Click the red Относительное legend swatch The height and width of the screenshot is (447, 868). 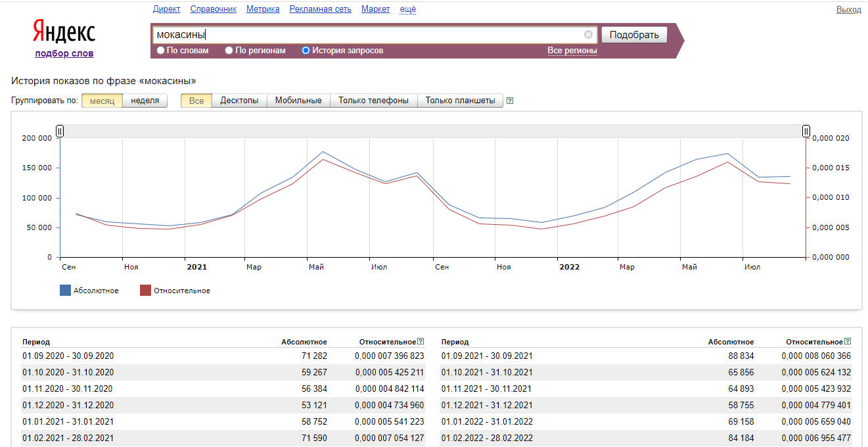145,291
